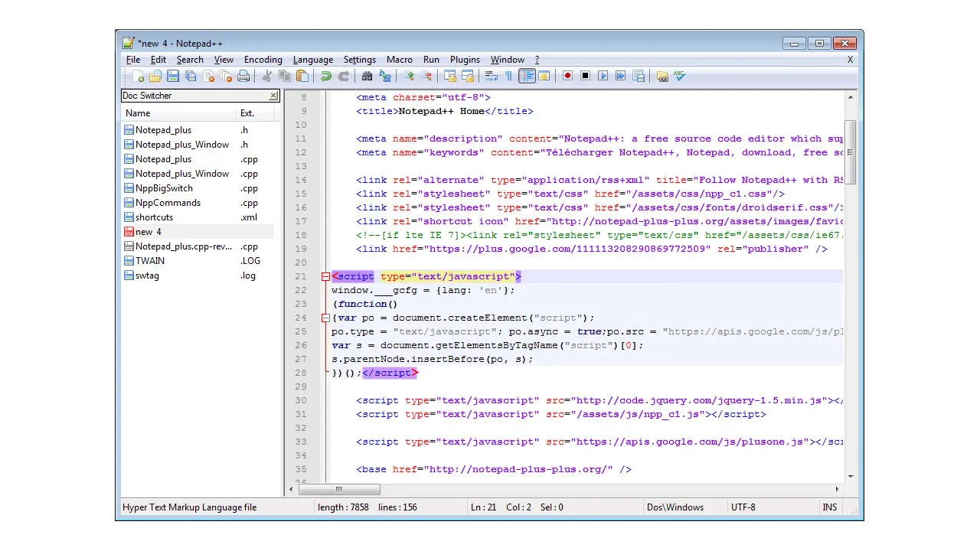
Task: Open the Macro menu
Action: [400, 60]
